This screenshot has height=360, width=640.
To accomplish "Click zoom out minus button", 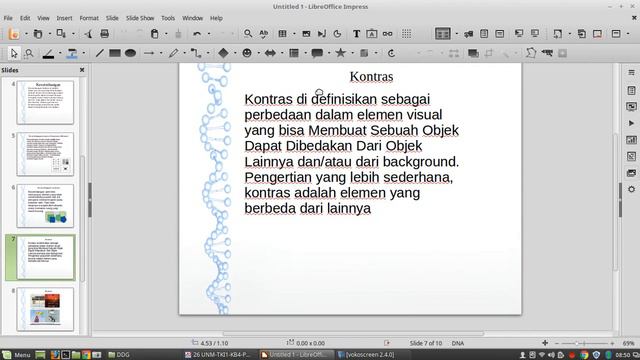I will pos(556,343).
